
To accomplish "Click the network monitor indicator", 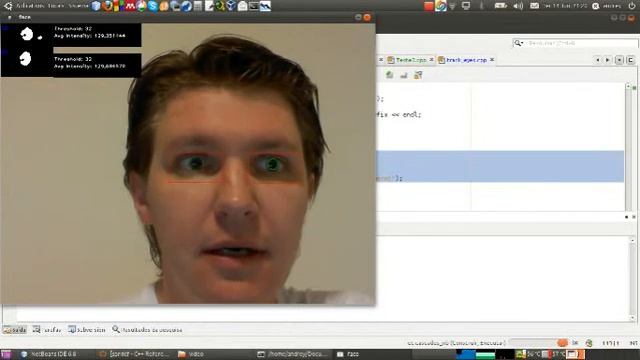I will 466,6.
